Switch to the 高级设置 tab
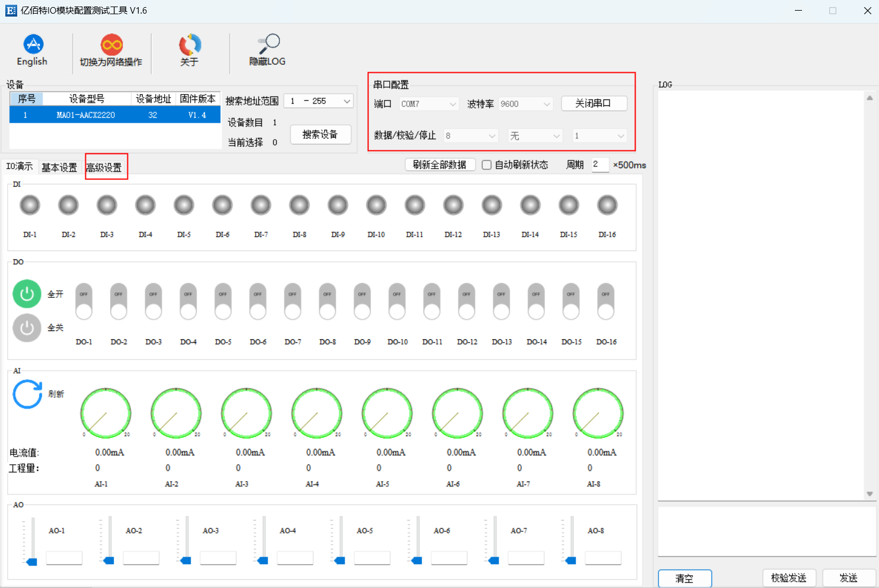The image size is (879, 588). click(x=105, y=166)
